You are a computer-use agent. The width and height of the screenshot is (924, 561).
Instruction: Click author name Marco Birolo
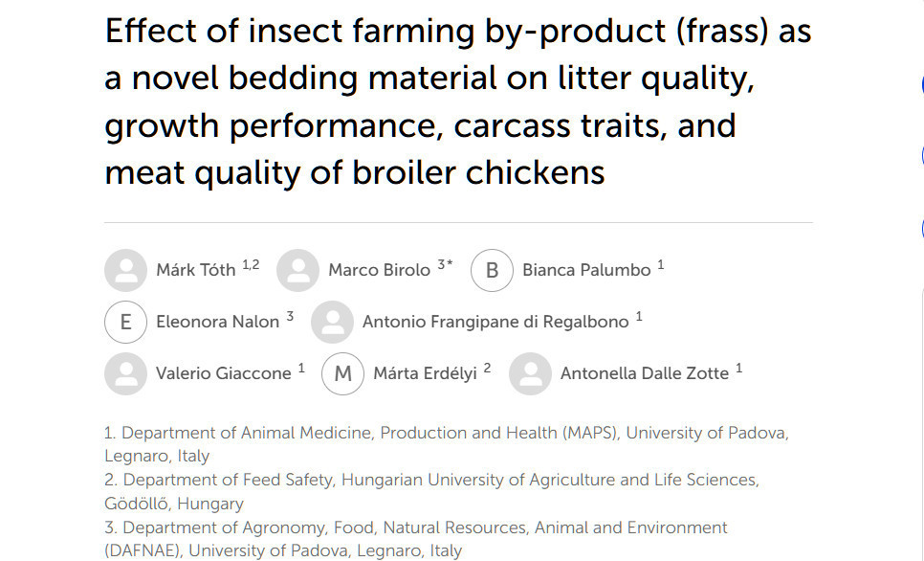click(x=380, y=270)
